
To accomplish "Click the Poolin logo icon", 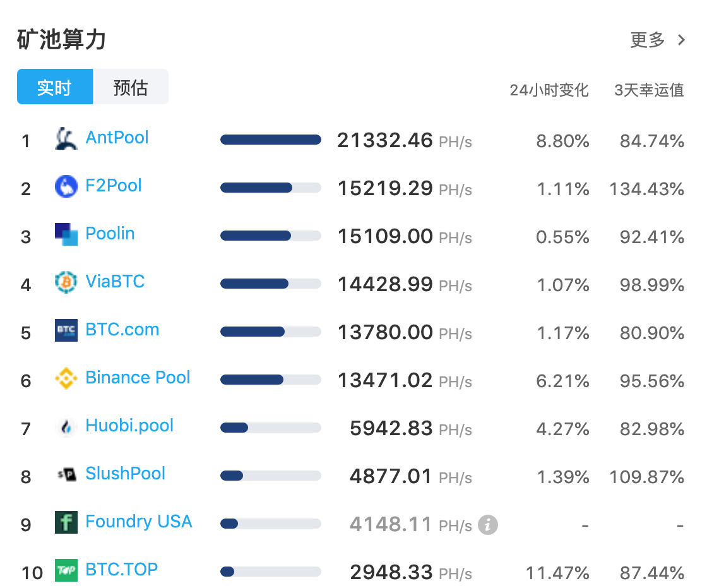I will (x=66, y=234).
